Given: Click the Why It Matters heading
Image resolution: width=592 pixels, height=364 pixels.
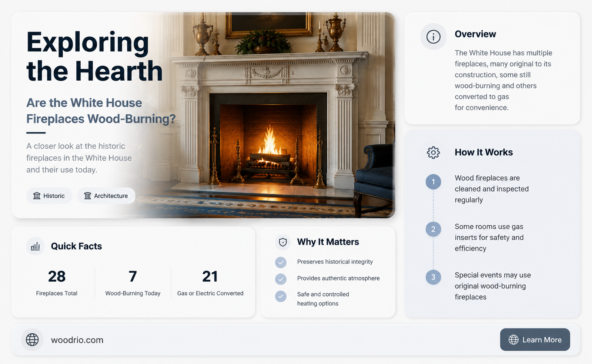Looking at the screenshot, I should [328, 242].
